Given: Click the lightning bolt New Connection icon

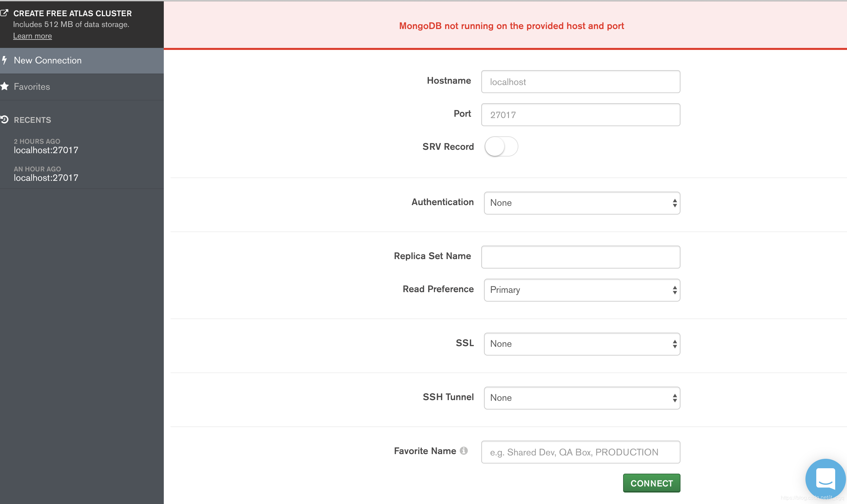Looking at the screenshot, I should click(4, 60).
